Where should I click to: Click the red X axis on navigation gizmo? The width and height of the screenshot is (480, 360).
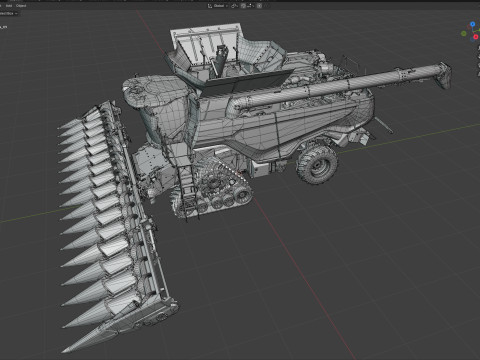click(x=476, y=37)
